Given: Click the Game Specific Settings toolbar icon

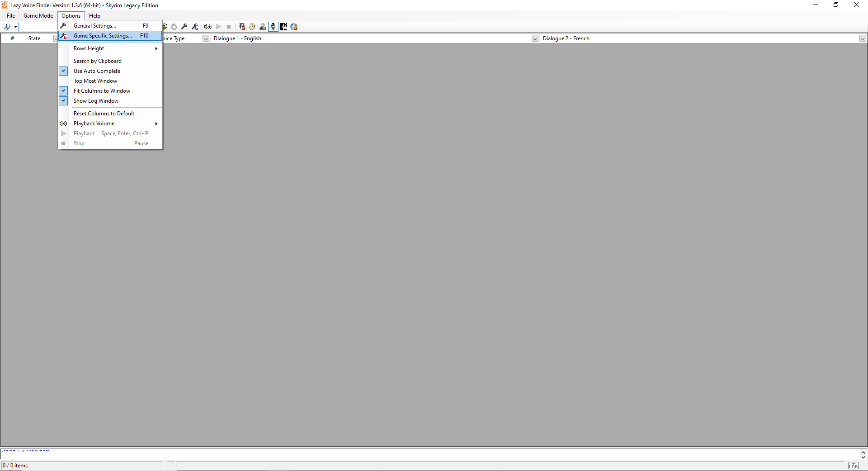Looking at the screenshot, I should pyautogui.click(x=195, y=27).
